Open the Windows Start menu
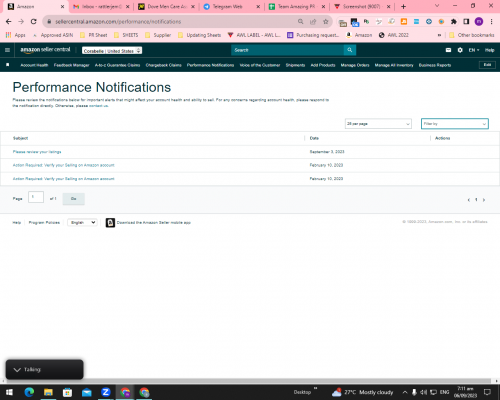This screenshot has width=500, height=400. click(9, 392)
